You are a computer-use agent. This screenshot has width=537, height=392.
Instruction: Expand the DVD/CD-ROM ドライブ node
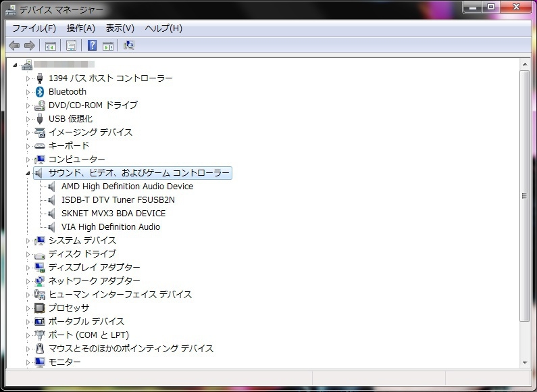[28, 105]
